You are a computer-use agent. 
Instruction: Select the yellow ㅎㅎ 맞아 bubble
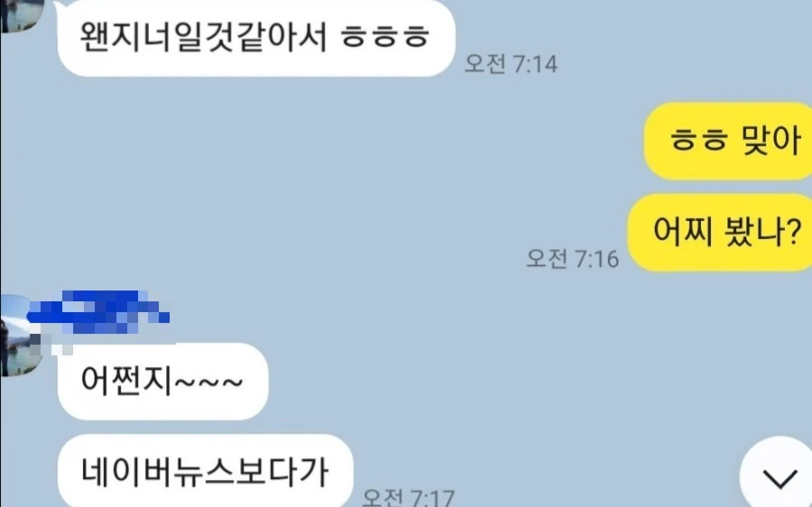coord(728,141)
